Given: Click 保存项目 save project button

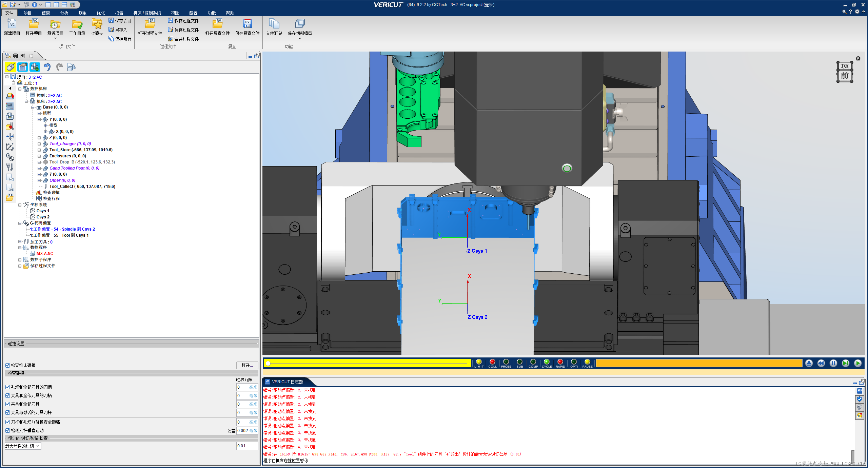Looking at the screenshot, I should pos(120,21).
